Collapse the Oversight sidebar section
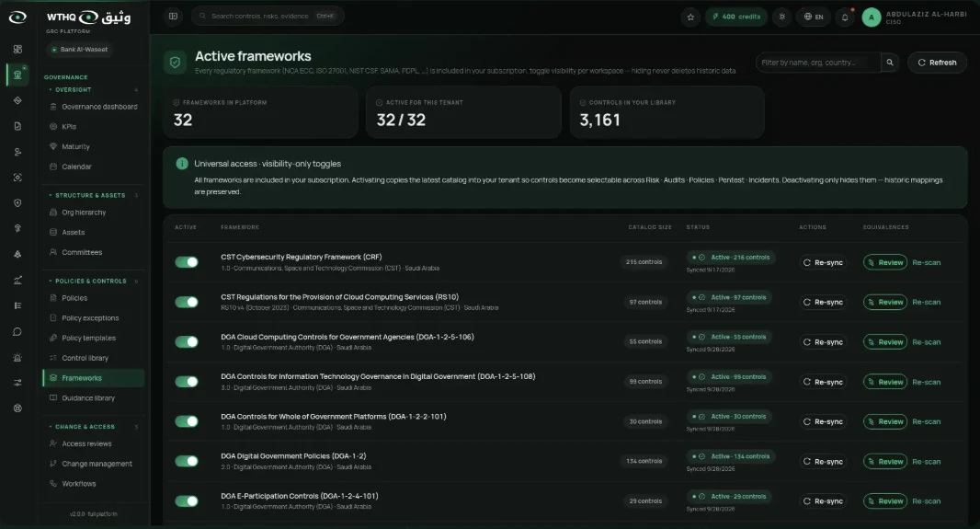 [x=94, y=90]
